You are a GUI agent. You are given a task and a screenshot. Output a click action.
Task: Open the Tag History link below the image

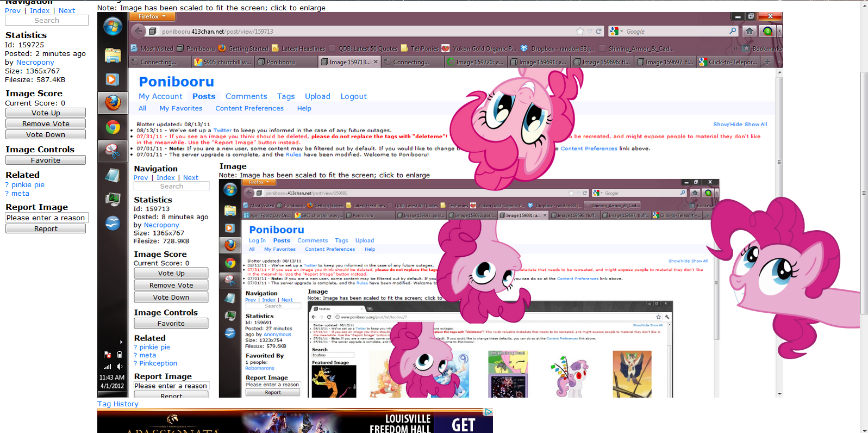click(x=118, y=404)
